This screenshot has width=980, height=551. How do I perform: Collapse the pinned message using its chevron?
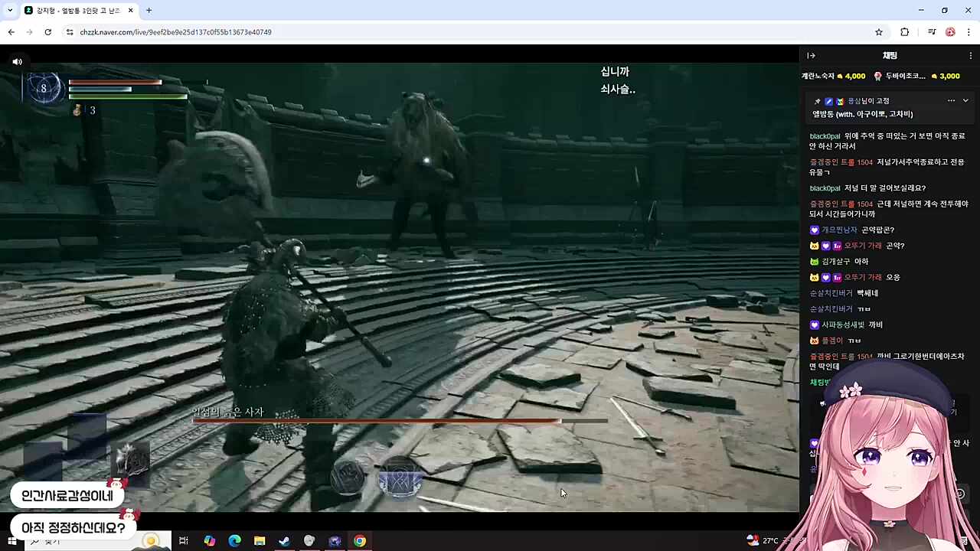coord(965,100)
